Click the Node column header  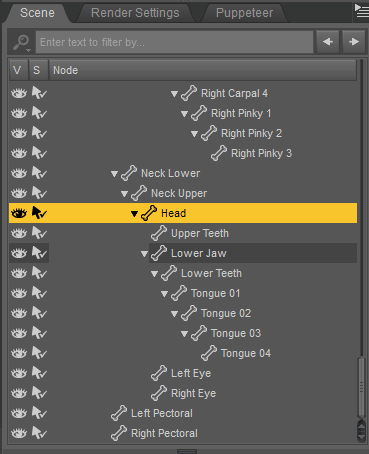click(203, 70)
